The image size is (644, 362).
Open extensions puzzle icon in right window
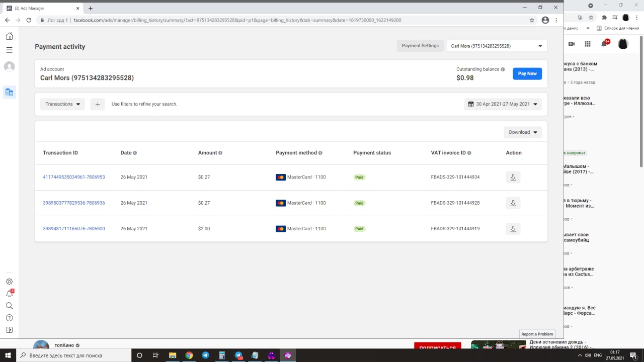click(604, 17)
